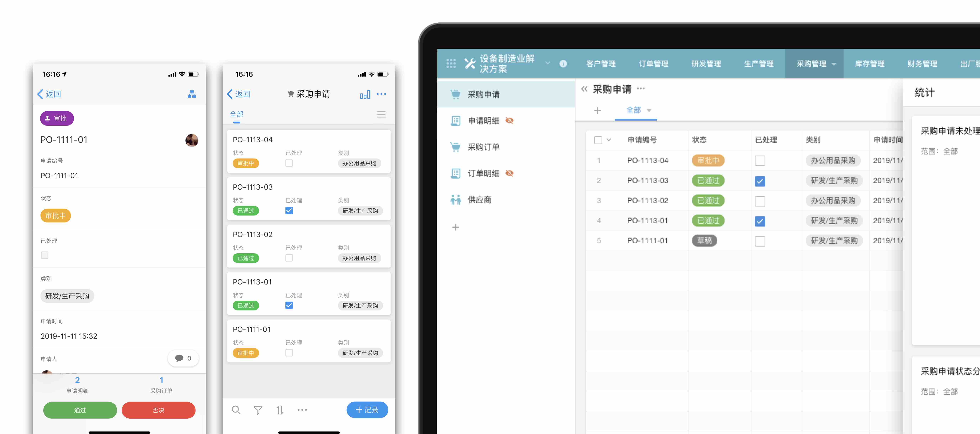Click the wrench tools app logo
Image resolution: width=980 pixels, height=434 pixels.
tap(470, 64)
